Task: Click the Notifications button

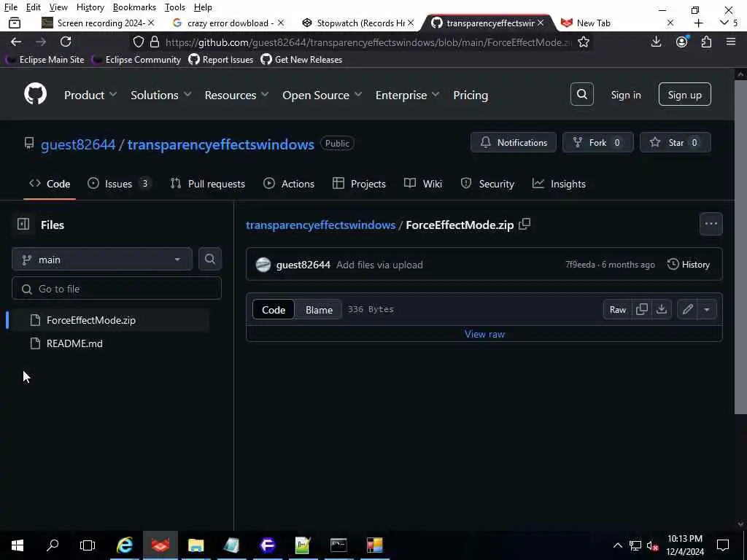Action: tap(513, 142)
